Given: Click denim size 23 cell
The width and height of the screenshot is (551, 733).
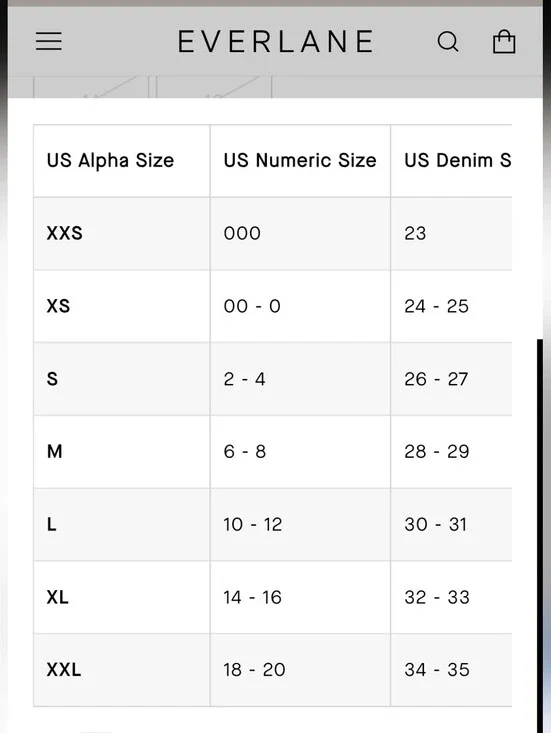Looking at the screenshot, I should click(x=451, y=234).
